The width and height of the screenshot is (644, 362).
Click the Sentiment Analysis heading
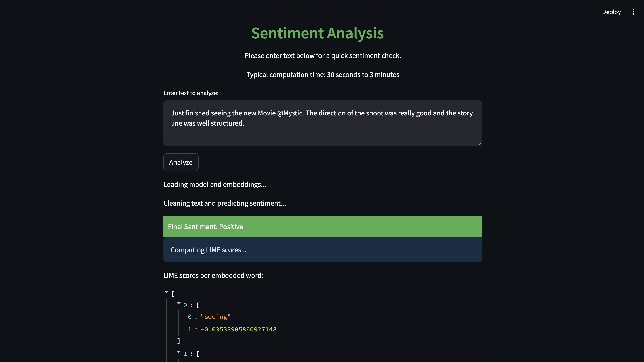[317, 33]
